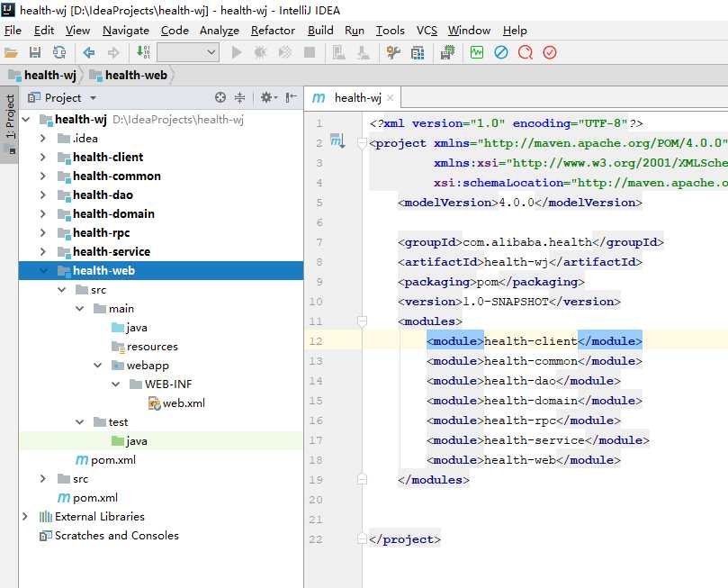Click the red check circle toolbar icon
This screenshot has width=728, height=588.
(x=549, y=52)
